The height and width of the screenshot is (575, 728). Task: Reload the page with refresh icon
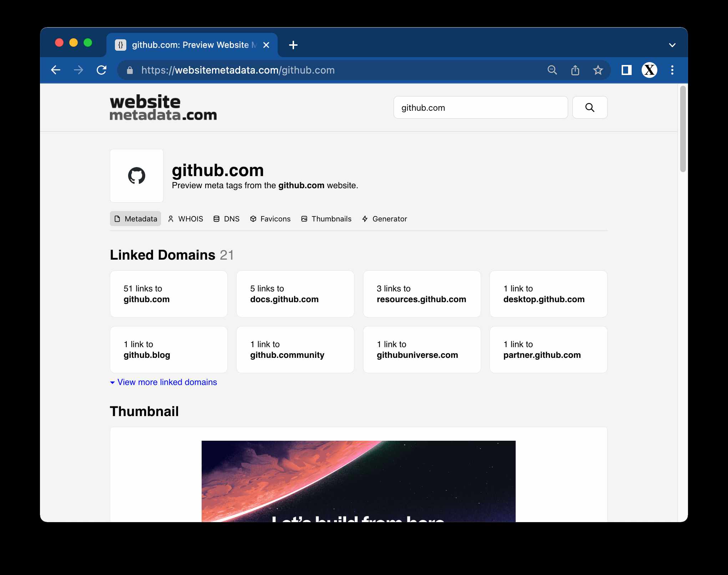102,70
